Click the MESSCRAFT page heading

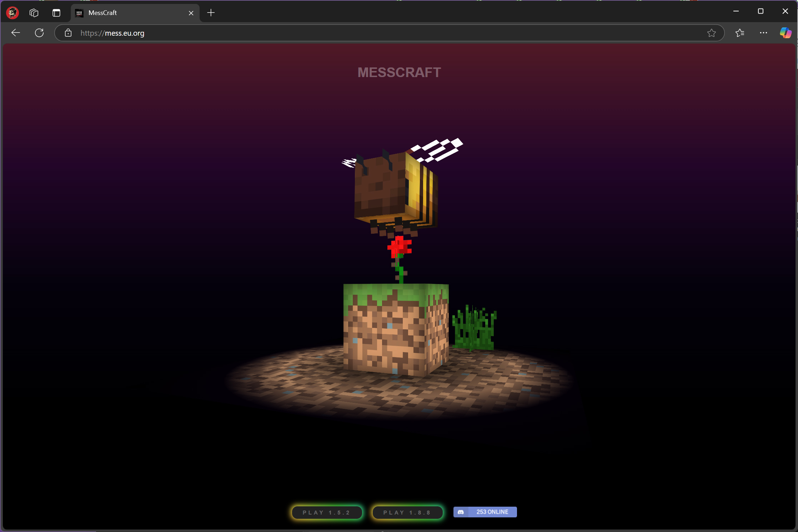pyautogui.click(x=399, y=72)
